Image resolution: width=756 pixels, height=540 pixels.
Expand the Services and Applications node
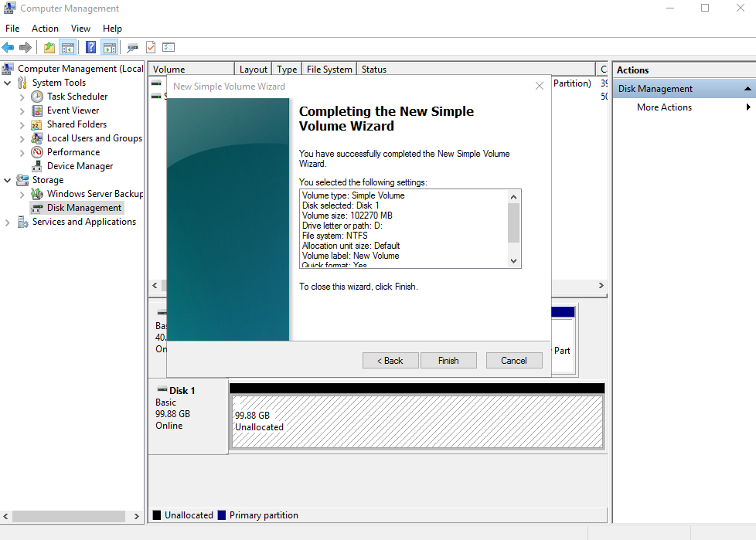(8, 222)
